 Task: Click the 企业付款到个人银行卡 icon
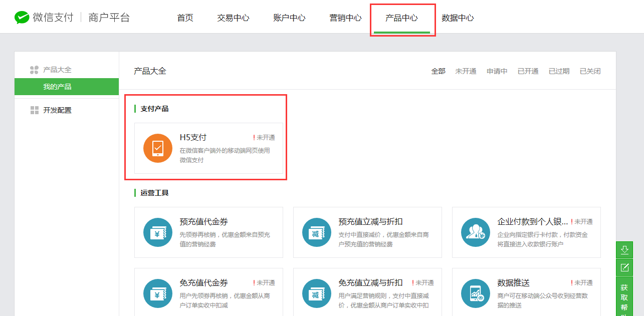tap(475, 232)
